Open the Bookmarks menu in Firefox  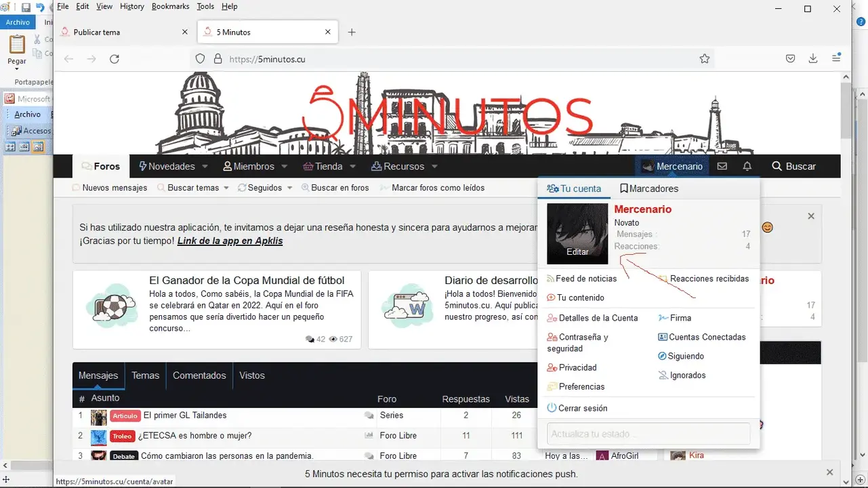coord(171,6)
